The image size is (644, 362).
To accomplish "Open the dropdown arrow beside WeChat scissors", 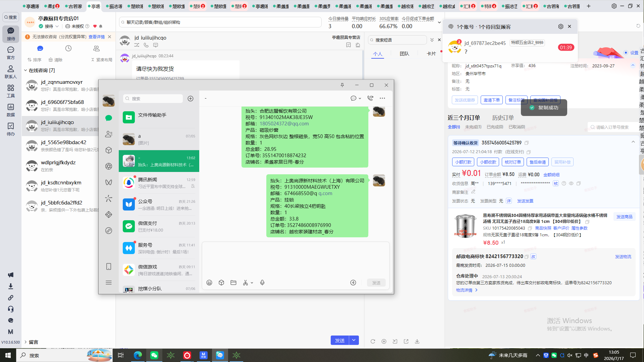I will coord(252,283).
